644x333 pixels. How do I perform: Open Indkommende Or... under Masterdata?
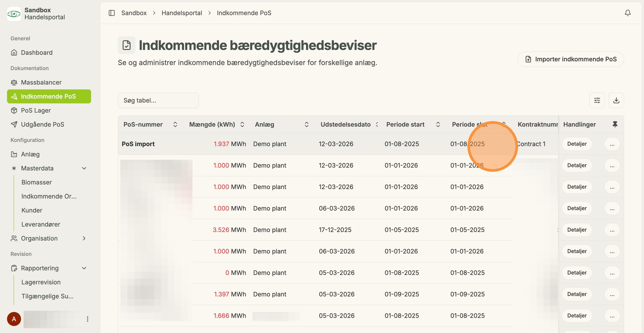coord(49,196)
